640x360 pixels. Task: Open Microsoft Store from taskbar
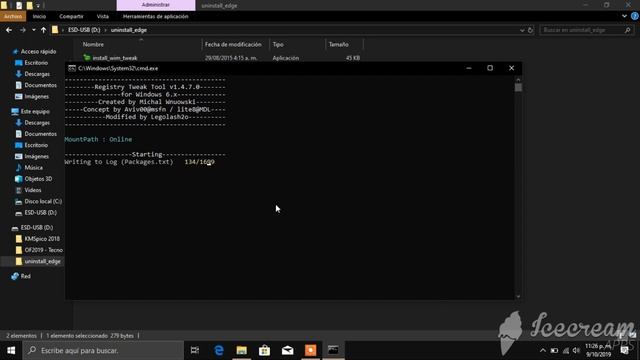click(x=264, y=350)
